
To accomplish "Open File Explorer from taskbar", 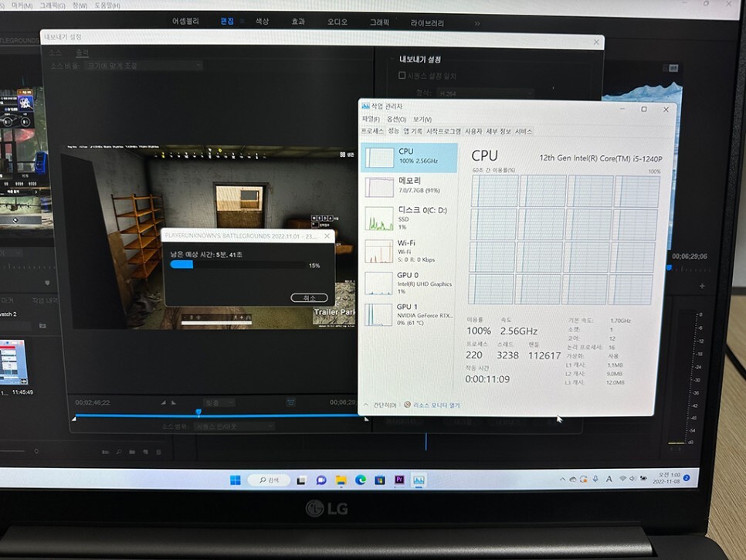I will click(x=341, y=480).
